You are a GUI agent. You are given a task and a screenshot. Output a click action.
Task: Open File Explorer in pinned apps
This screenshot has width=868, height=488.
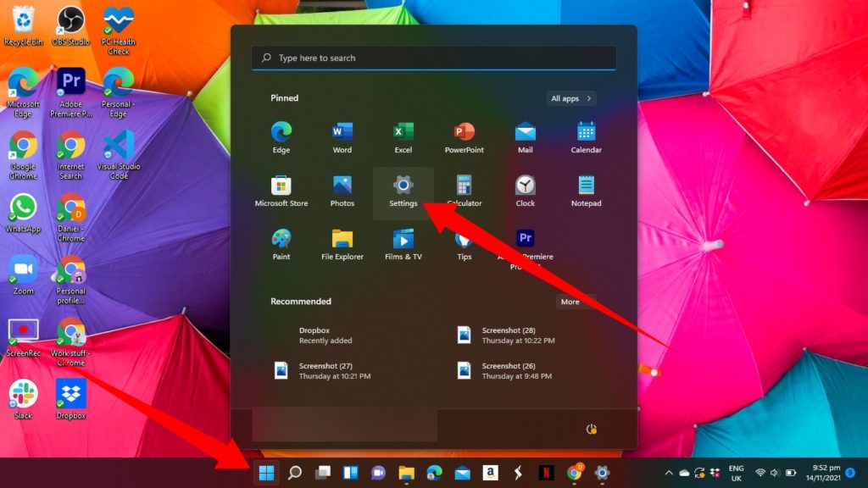342,244
